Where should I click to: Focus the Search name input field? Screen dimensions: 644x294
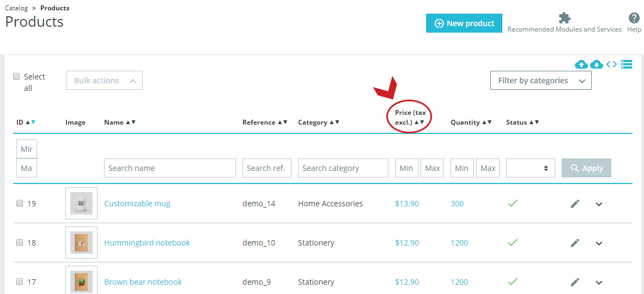[x=170, y=168]
